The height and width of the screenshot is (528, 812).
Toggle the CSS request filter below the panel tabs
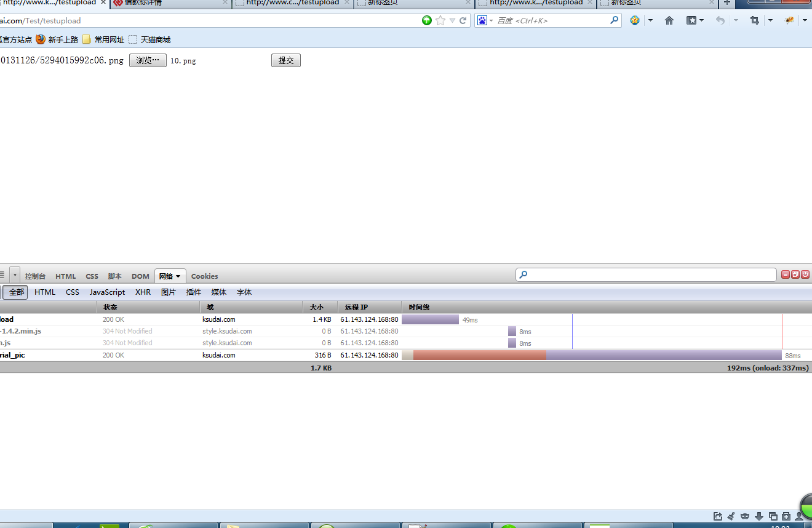coord(73,292)
